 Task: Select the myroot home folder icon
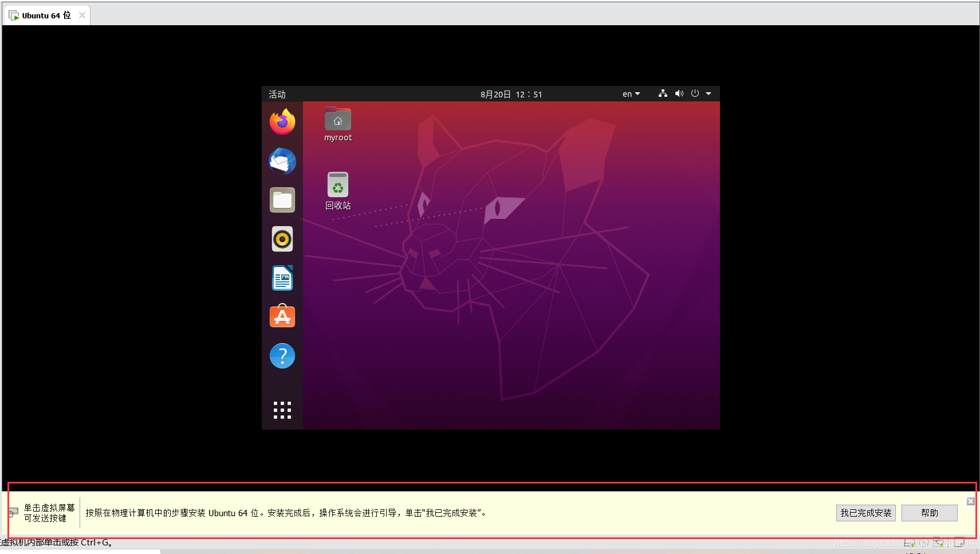tap(338, 124)
